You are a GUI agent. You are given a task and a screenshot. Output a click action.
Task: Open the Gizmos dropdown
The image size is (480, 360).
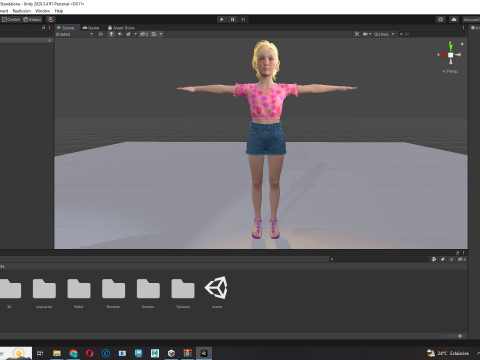pos(384,34)
